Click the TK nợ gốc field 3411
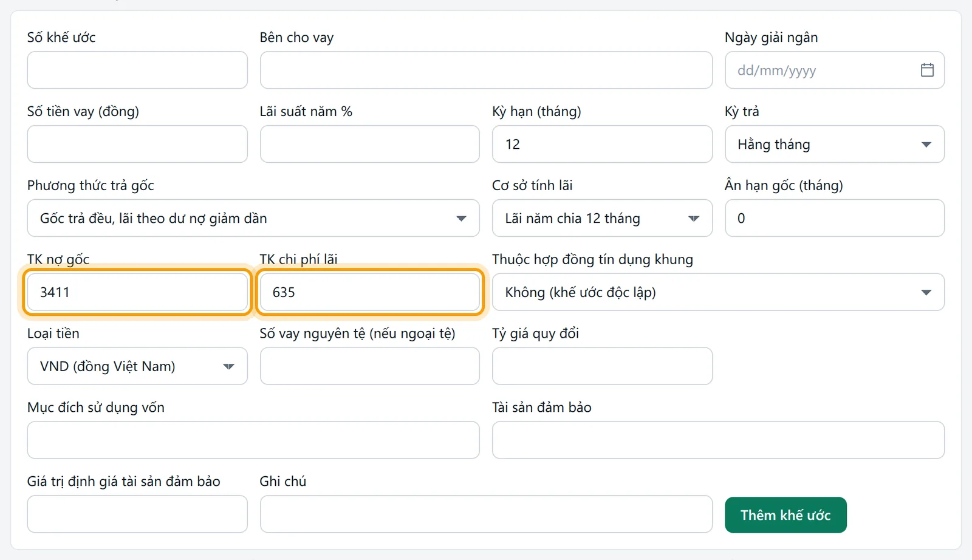972x560 pixels. click(137, 292)
